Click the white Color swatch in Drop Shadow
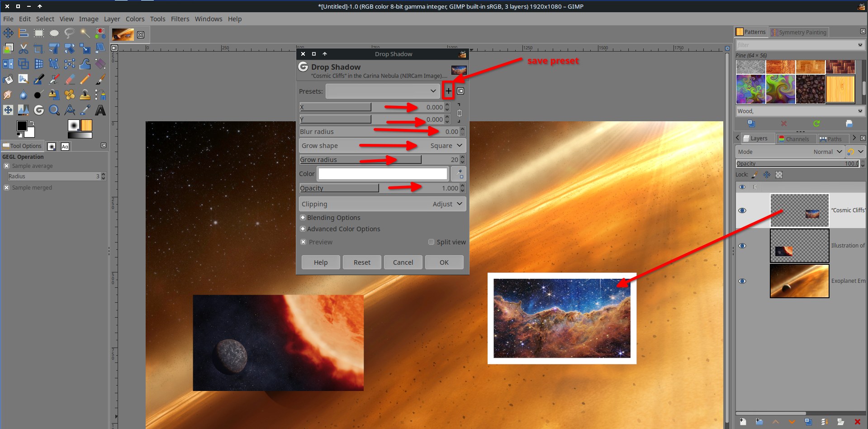Viewport: 868px width, 429px height. click(383, 174)
